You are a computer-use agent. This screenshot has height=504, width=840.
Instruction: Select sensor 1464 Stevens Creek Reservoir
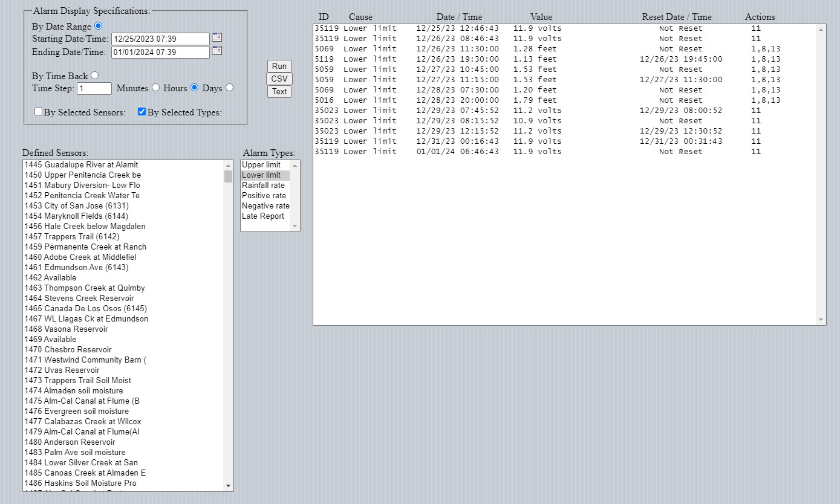(x=89, y=298)
